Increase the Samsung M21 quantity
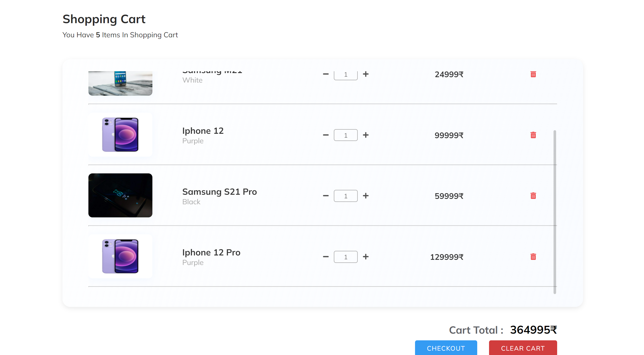 tap(366, 74)
